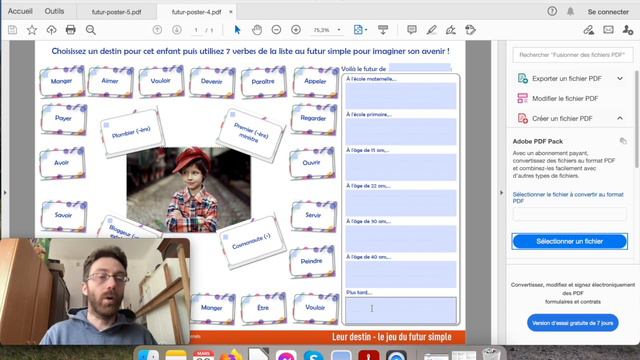Screen dimensions: 640x360
Task: Click the scrolling mode icon
Action: [x=383, y=29]
